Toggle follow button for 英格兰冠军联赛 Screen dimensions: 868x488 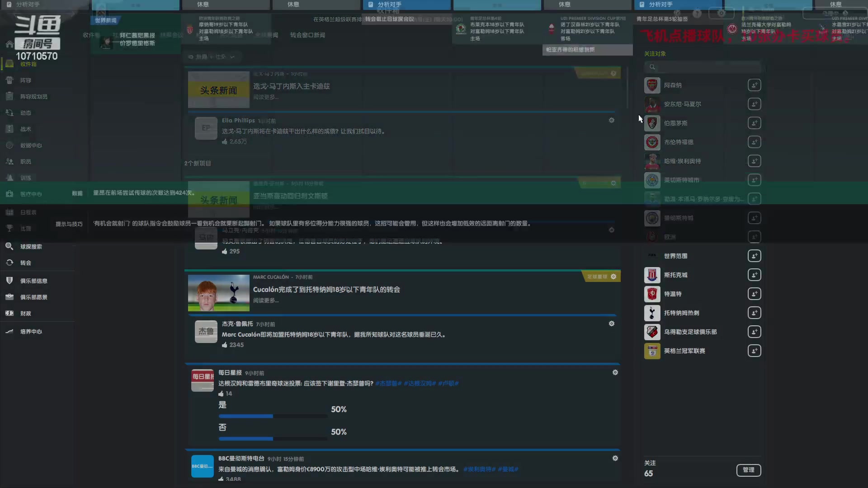[x=754, y=351]
